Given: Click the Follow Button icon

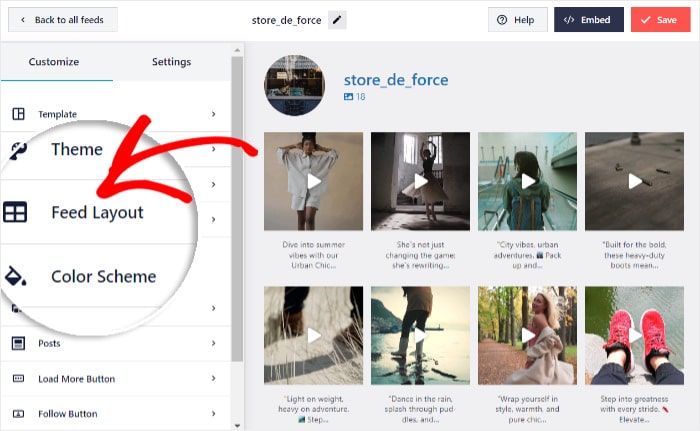Looking at the screenshot, I should coord(18,414).
